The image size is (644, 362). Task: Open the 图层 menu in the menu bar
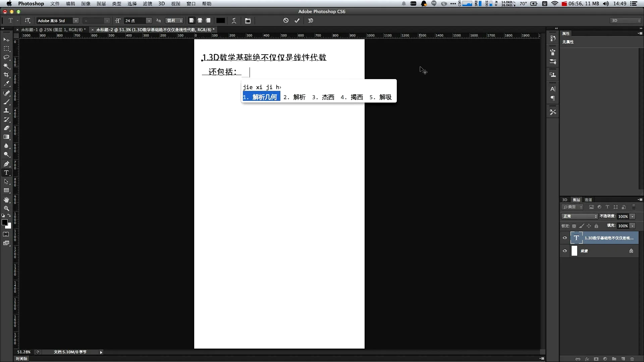point(101,4)
